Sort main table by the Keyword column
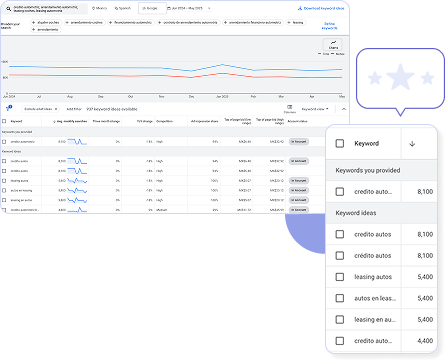Screen dimensions: 446x362 (16, 121)
